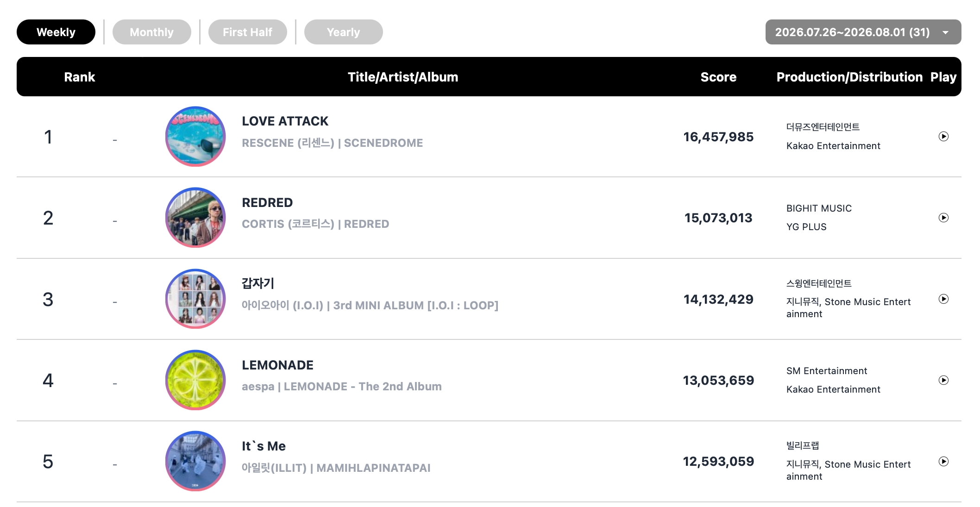Click the Score column header
This screenshot has height=507, width=980.
(x=718, y=77)
